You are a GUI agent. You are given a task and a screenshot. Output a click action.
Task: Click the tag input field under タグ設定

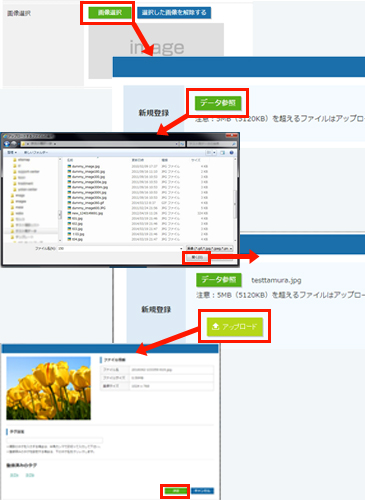(x=55, y=440)
